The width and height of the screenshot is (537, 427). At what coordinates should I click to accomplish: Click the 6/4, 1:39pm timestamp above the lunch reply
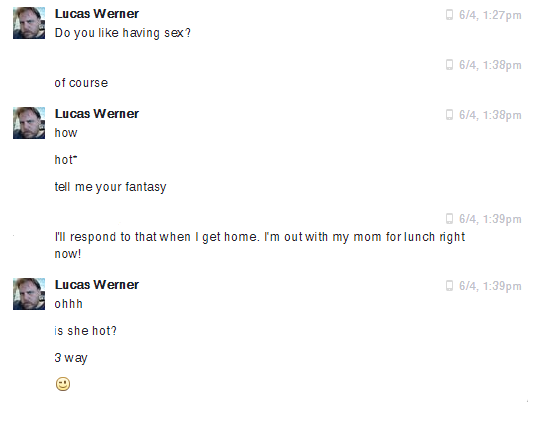tap(490, 219)
